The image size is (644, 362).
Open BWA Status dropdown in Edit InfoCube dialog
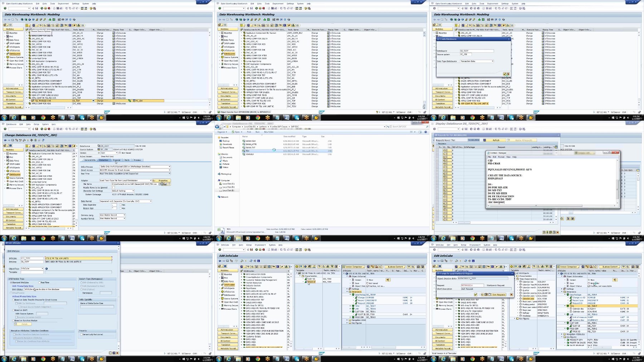73,289
